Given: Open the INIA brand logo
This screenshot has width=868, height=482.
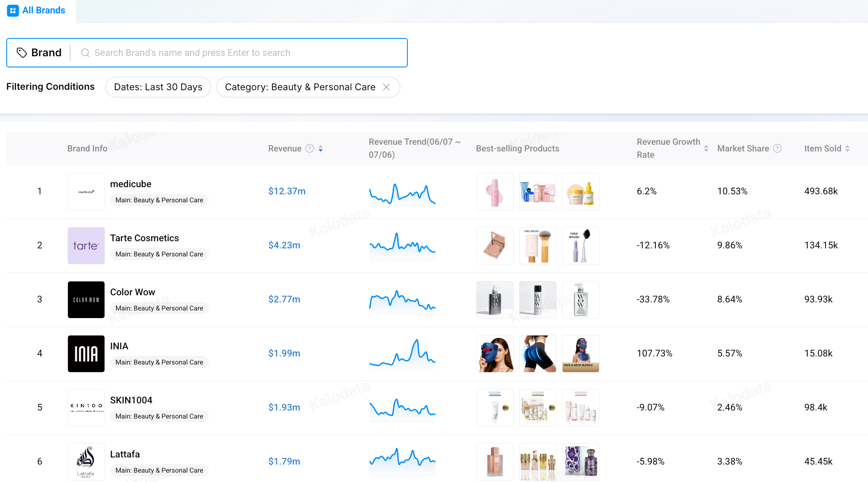Looking at the screenshot, I should tap(86, 354).
